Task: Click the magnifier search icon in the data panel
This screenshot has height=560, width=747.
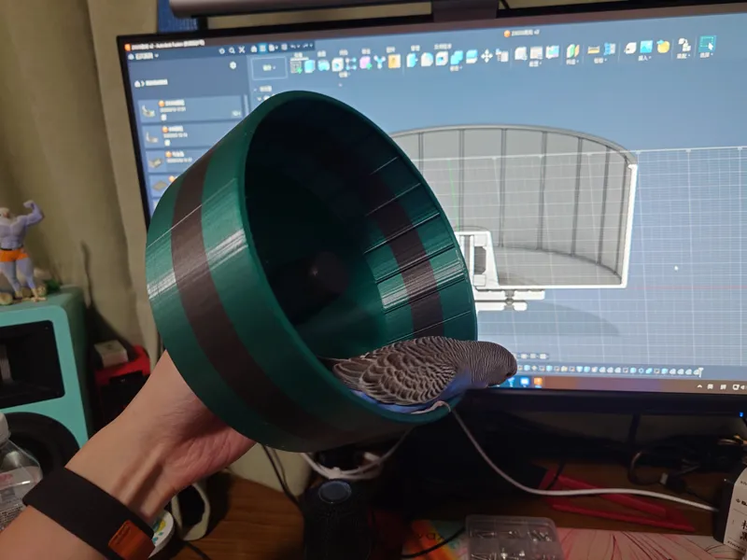Action: coord(232,50)
